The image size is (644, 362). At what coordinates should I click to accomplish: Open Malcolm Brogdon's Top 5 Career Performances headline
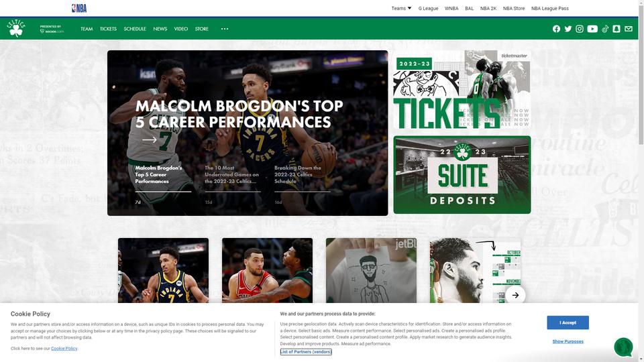click(239, 114)
